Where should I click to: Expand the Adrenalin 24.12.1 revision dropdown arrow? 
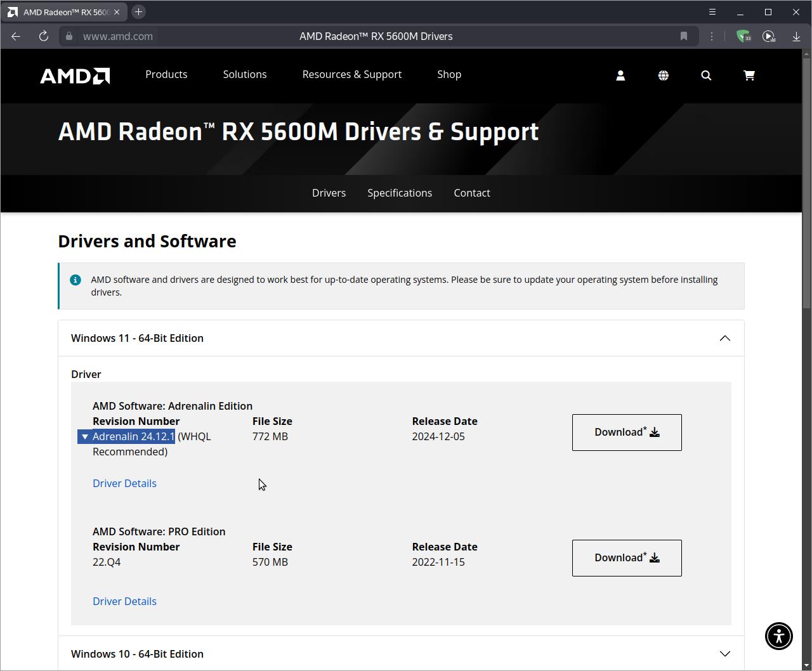(x=85, y=436)
